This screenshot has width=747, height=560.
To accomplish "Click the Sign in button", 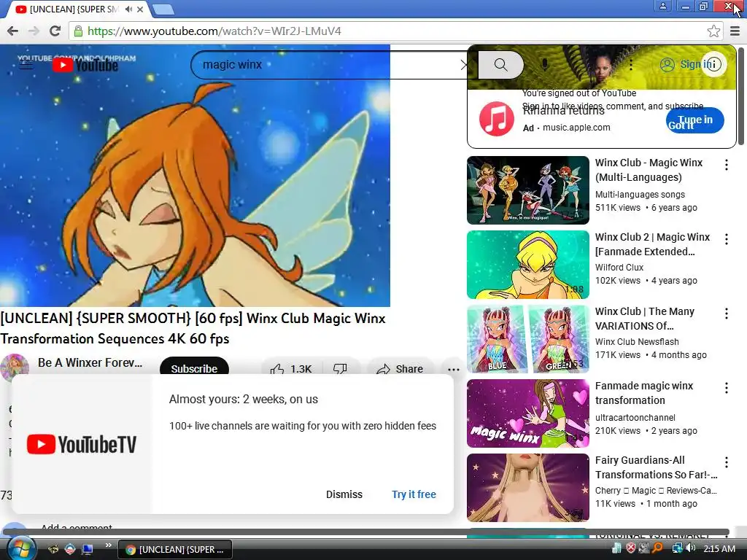I will pyautogui.click(x=686, y=64).
